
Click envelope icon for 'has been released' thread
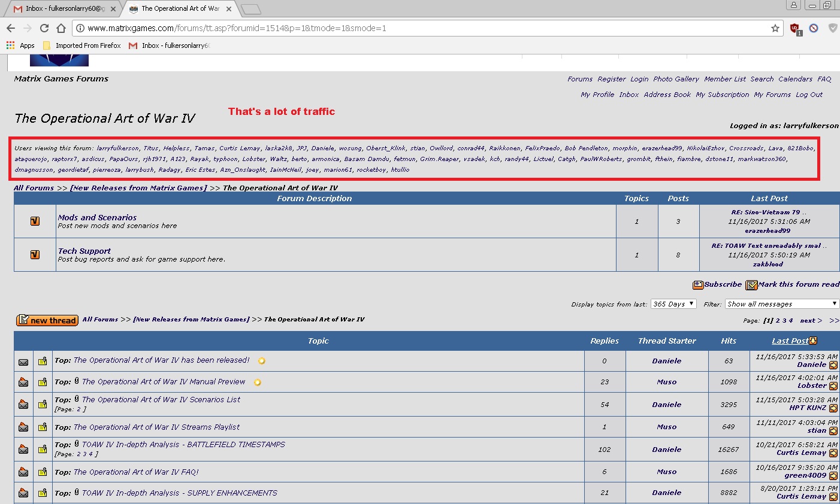pos(23,362)
